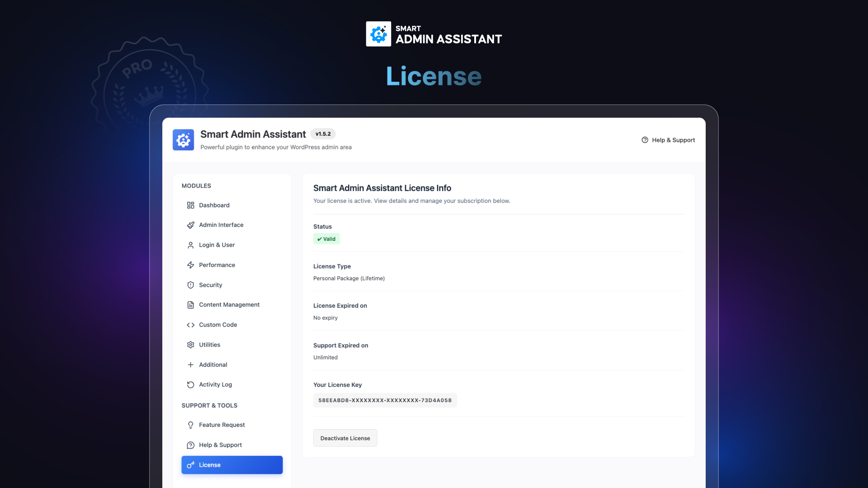Click the Admin Interface paintbrush icon
The image size is (868, 488).
(190, 225)
